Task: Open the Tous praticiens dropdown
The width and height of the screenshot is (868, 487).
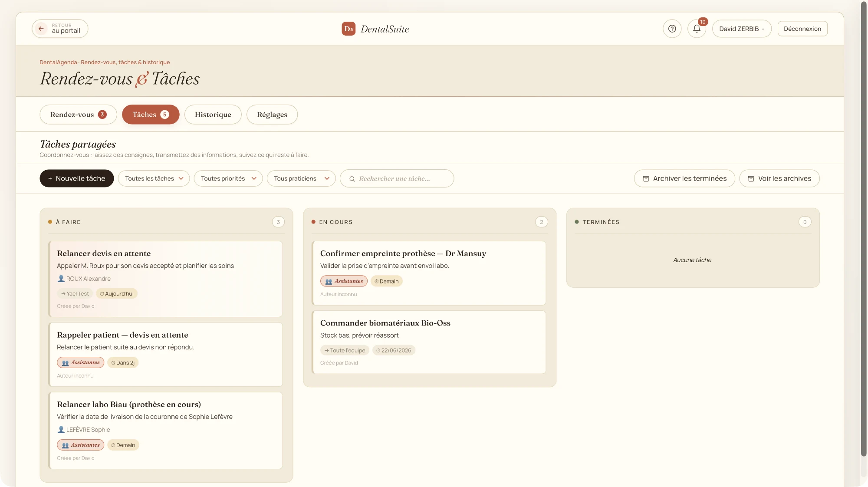Action: (x=301, y=178)
